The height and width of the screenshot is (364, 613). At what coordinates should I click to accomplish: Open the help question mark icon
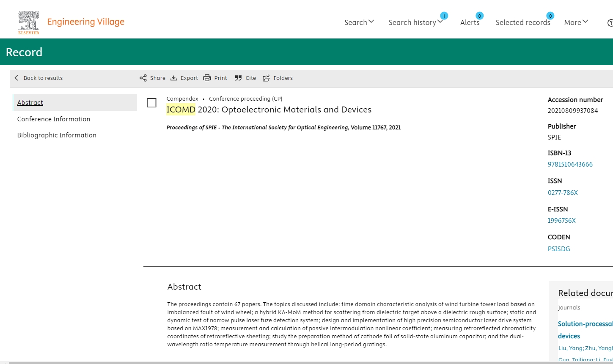610,23
